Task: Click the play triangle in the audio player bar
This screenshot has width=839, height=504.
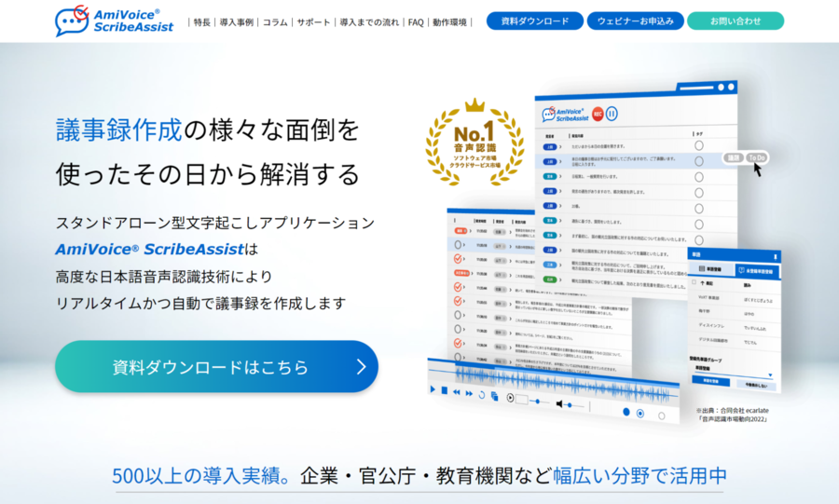Action: tap(433, 390)
